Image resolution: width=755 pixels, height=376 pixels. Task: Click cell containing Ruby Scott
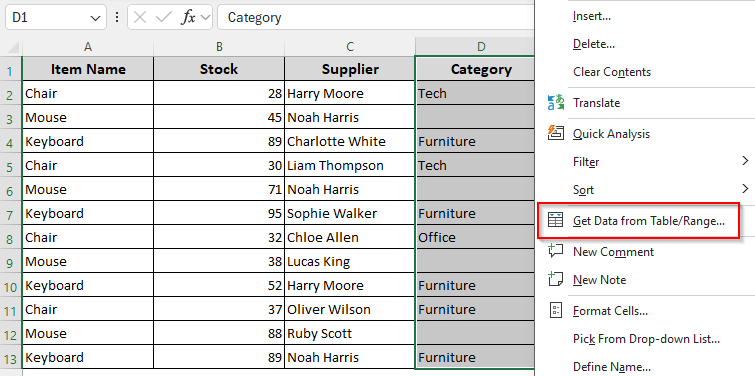point(350,333)
